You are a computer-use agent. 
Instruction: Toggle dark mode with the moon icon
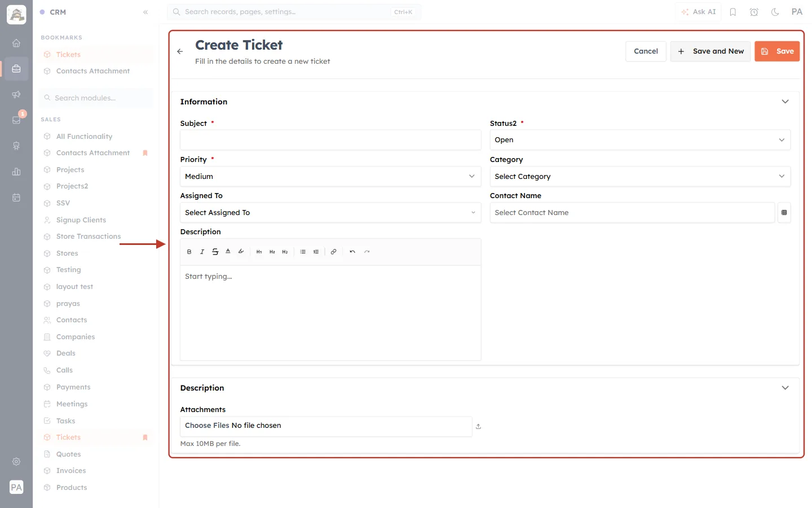point(775,12)
